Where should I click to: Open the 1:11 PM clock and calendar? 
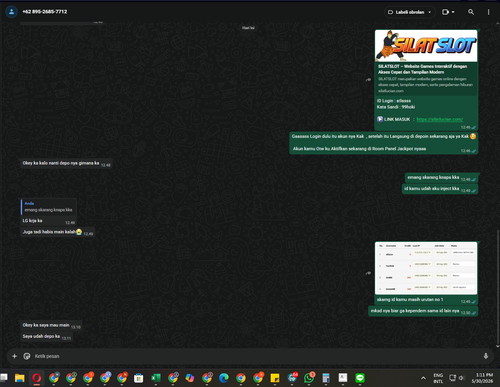(x=482, y=378)
